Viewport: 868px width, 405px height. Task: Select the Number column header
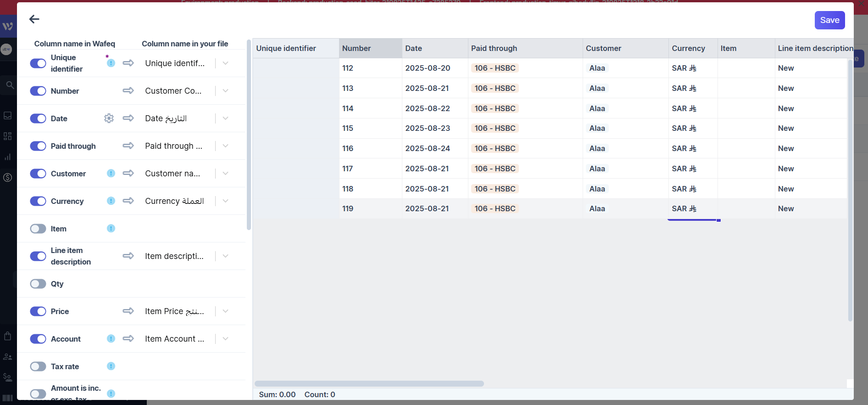point(370,48)
